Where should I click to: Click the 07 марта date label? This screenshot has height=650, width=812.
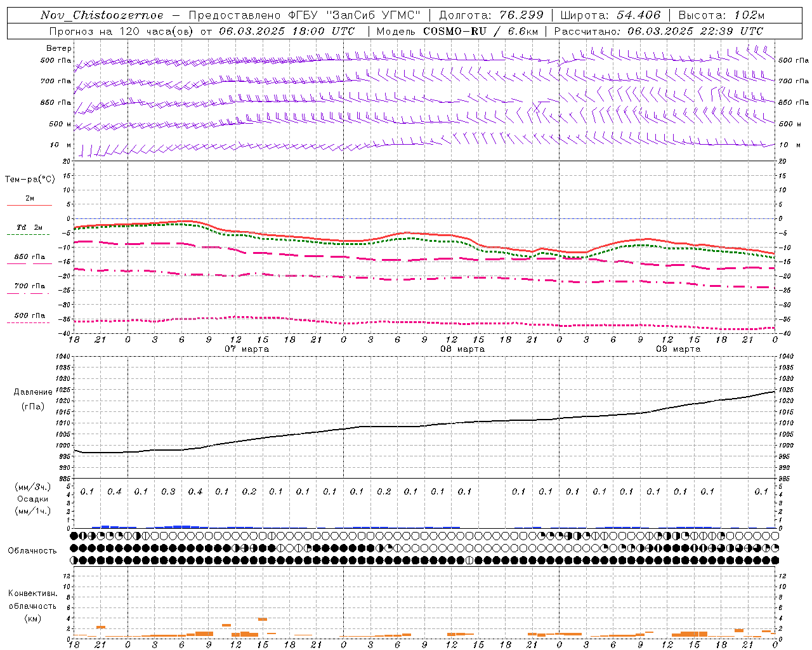(x=247, y=349)
